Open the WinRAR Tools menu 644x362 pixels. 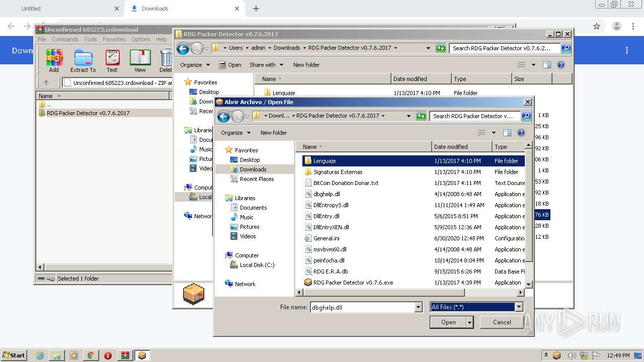(x=91, y=39)
